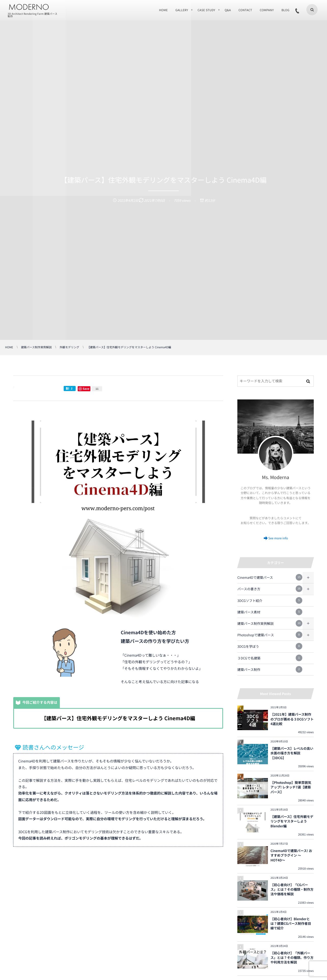Open search via the round magnifier icon

[312, 10]
